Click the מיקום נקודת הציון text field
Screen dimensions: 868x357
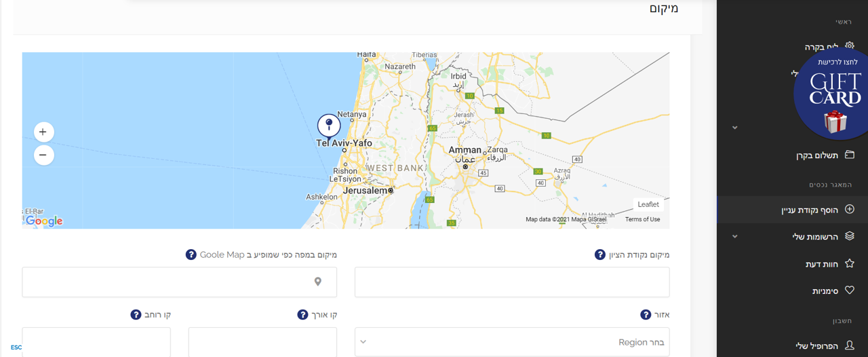coord(512,282)
